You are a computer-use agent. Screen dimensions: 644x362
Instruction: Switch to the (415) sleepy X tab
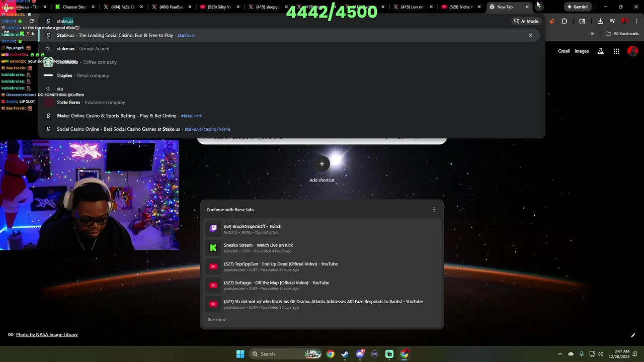pos(267,7)
